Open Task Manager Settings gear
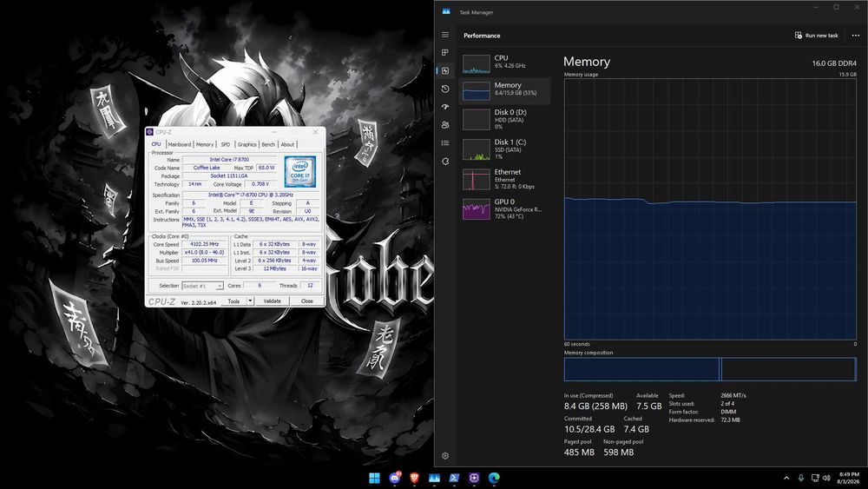Viewport: 868px width, 489px height. [x=445, y=456]
